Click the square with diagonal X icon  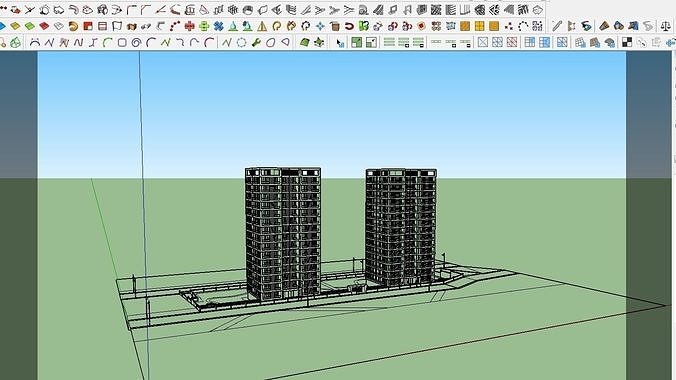pyautogui.click(x=483, y=42)
